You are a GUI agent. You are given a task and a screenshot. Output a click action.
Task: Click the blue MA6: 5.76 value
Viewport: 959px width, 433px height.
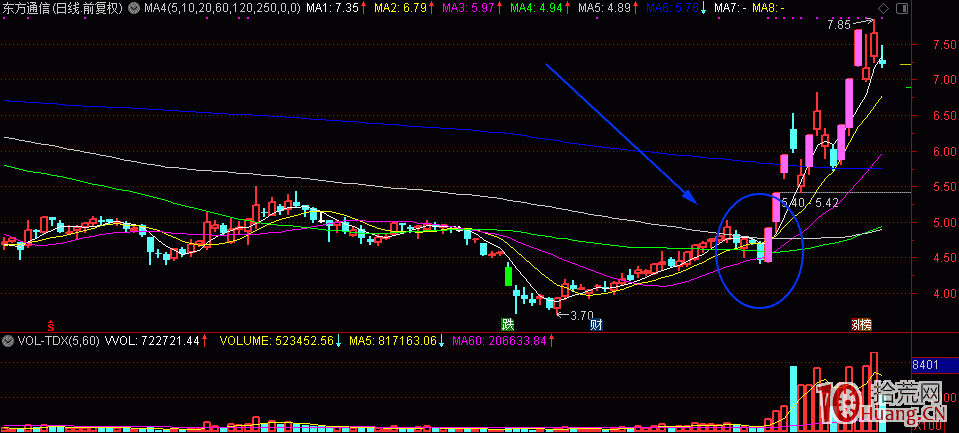tap(670, 9)
